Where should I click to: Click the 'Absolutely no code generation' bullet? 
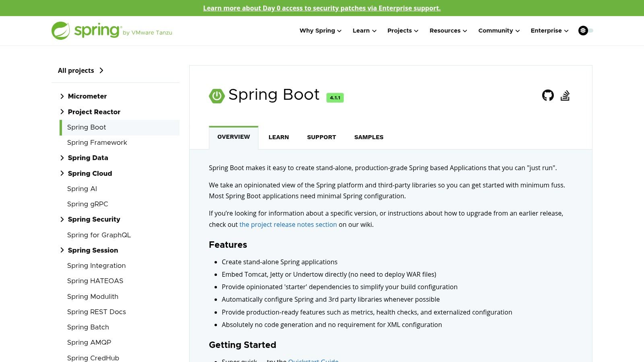click(x=332, y=325)
